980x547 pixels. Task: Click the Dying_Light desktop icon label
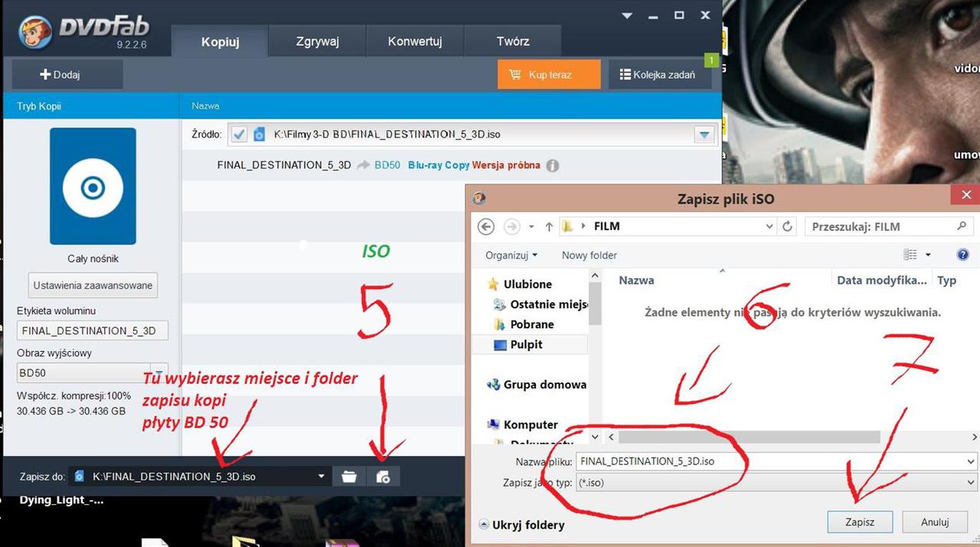point(62,500)
